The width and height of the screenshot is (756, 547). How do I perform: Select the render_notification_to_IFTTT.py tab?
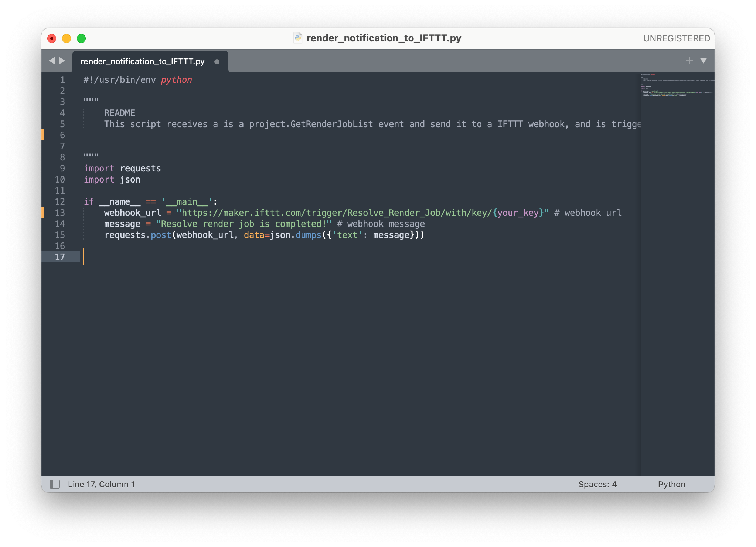coord(142,61)
